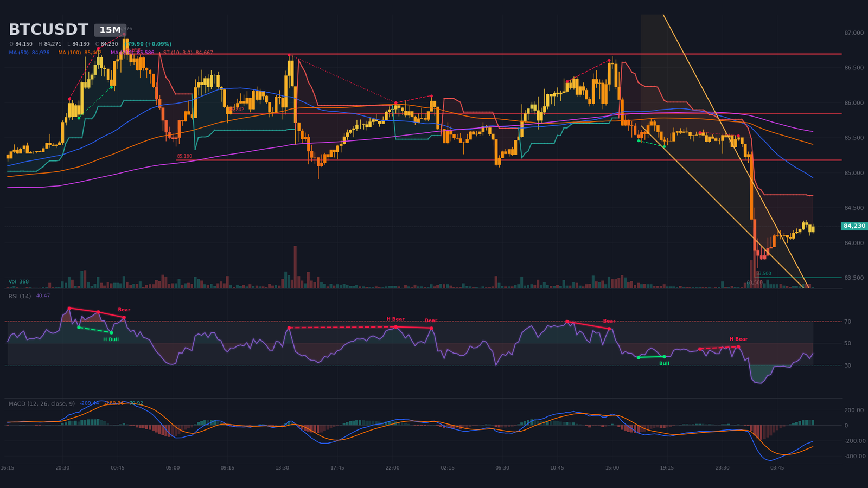Screen dimensions: 868x488
Task: Click the 85,000 price axis label
Action: point(854,173)
